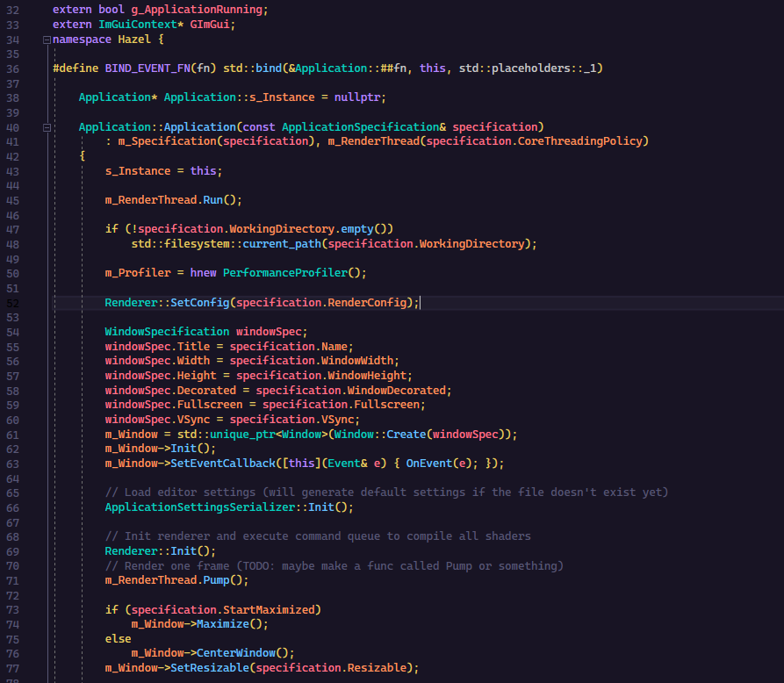Collapse the Application constructor fold marker

[x=47, y=127]
